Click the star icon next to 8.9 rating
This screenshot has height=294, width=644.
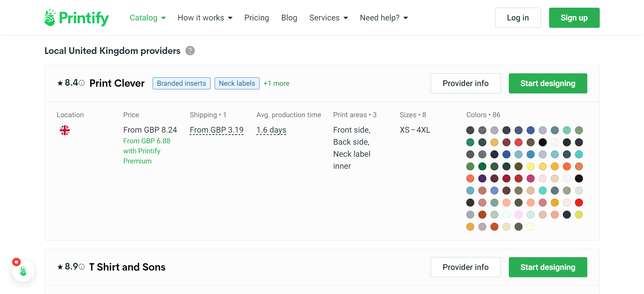pos(60,267)
